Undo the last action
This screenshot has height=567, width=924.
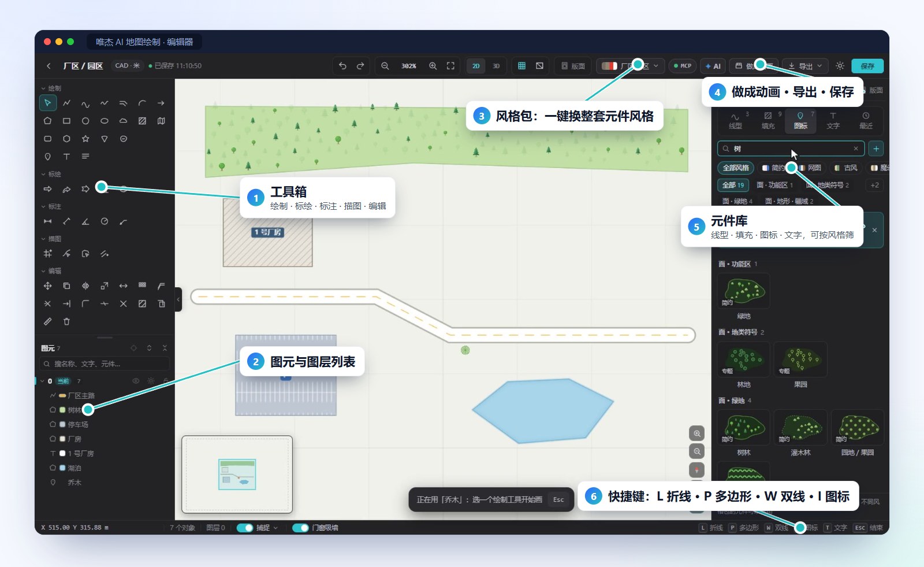point(342,66)
